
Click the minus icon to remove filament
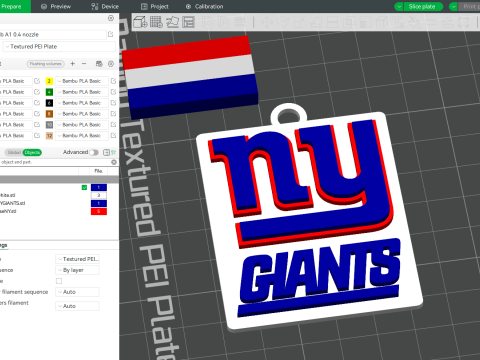tap(84, 63)
